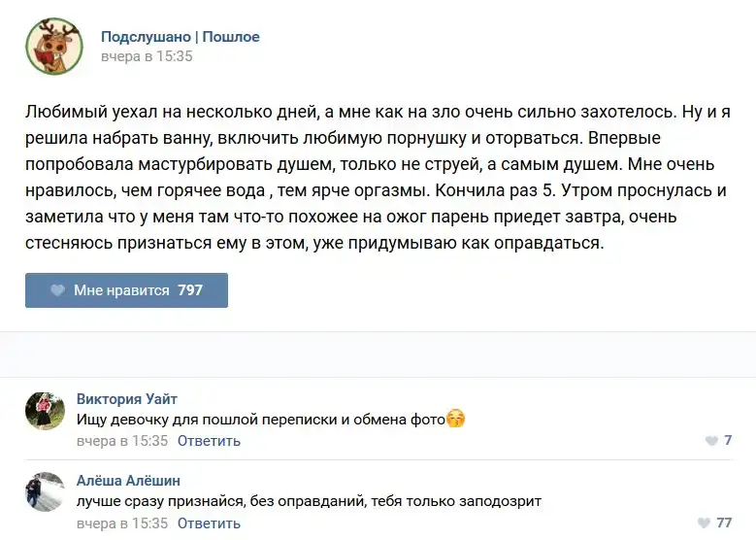This screenshot has width=756, height=540.
Task: Click the main post text body
Action: point(377,178)
